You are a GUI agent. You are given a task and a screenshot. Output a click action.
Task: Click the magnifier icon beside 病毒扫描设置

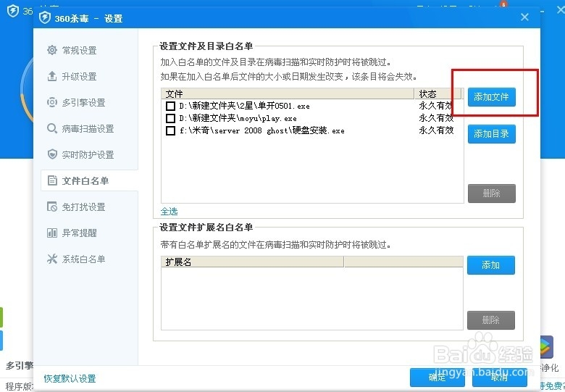coord(52,128)
